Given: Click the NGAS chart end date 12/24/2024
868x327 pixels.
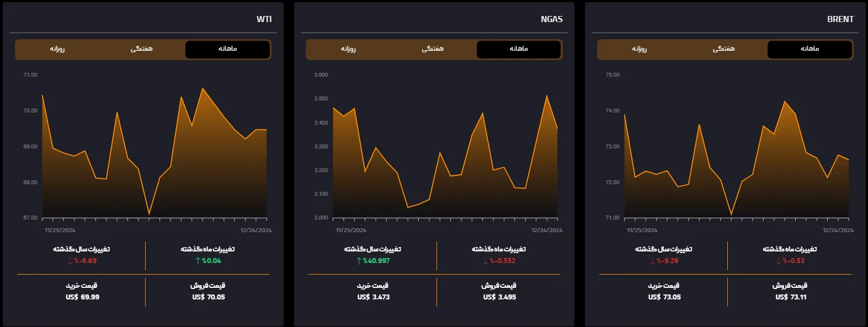Looking at the screenshot, I should [x=547, y=230].
